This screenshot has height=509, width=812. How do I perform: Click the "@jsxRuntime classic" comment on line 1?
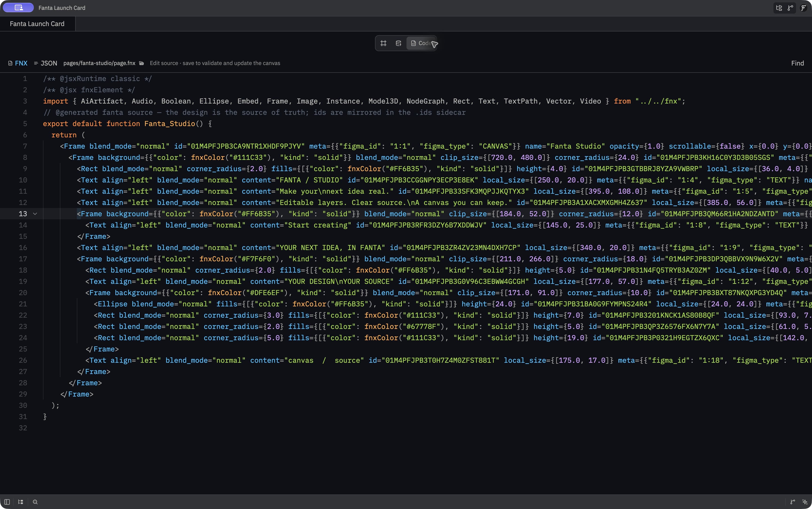(97, 78)
